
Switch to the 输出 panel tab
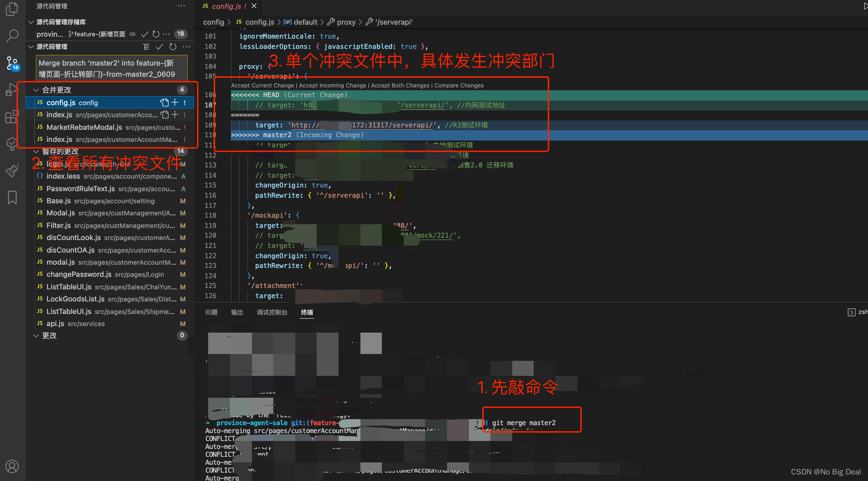[x=237, y=312]
